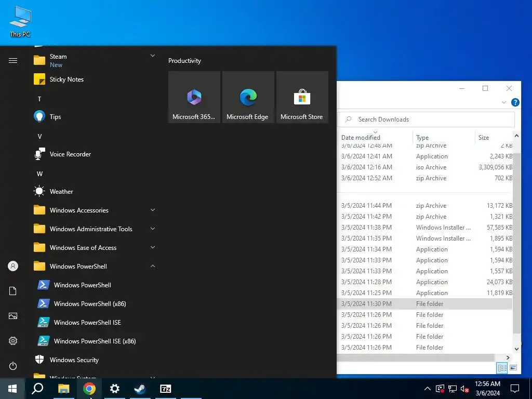Open the user account icon in Start
This screenshot has width=532, height=399.
tap(13, 266)
